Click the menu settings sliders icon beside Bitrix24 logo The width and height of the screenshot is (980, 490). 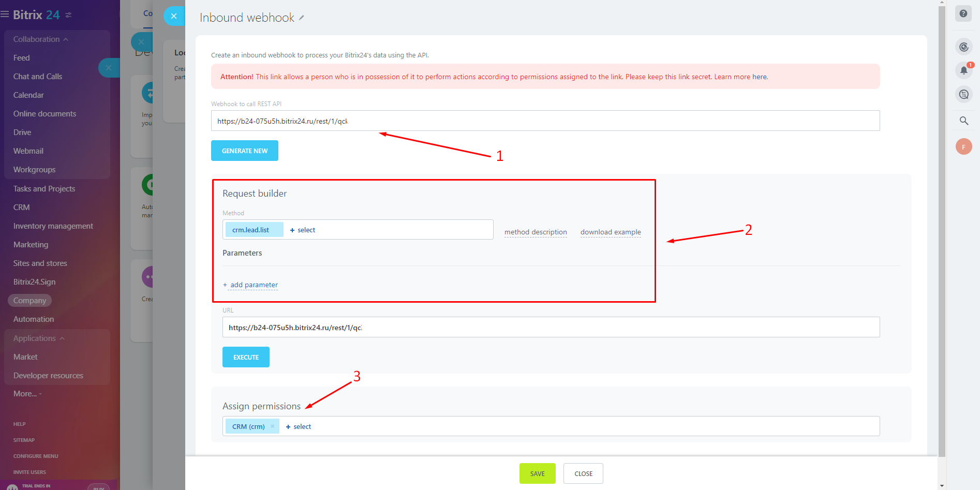point(68,14)
